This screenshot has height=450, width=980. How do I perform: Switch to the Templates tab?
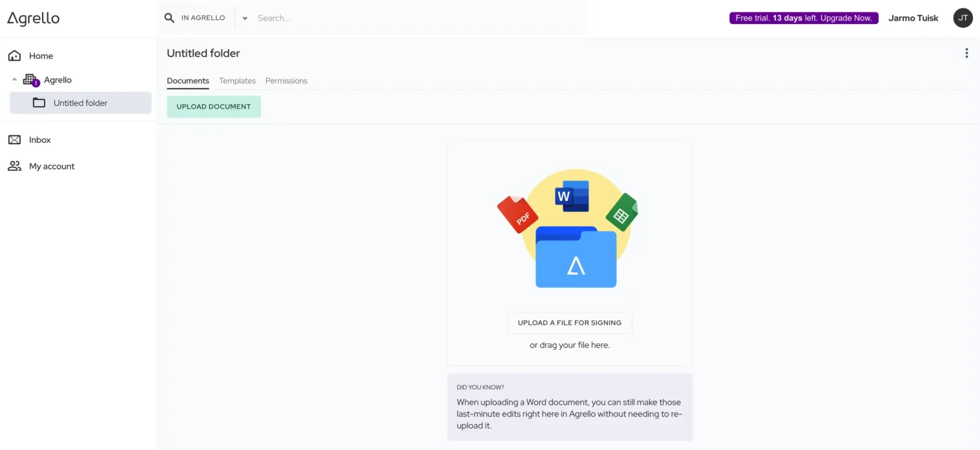tap(237, 80)
